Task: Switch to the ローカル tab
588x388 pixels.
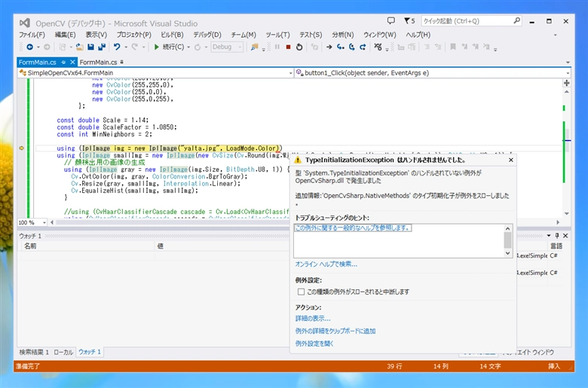Action: pos(63,352)
